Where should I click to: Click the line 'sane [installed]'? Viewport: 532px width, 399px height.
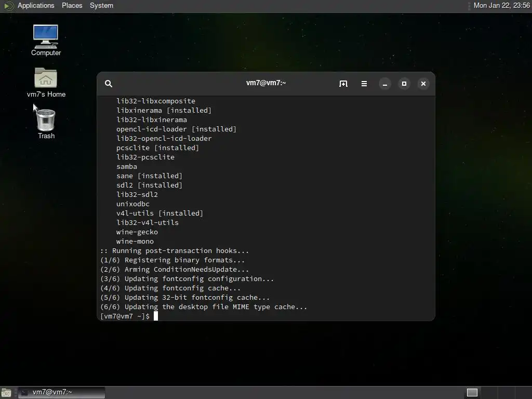point(149,176)
